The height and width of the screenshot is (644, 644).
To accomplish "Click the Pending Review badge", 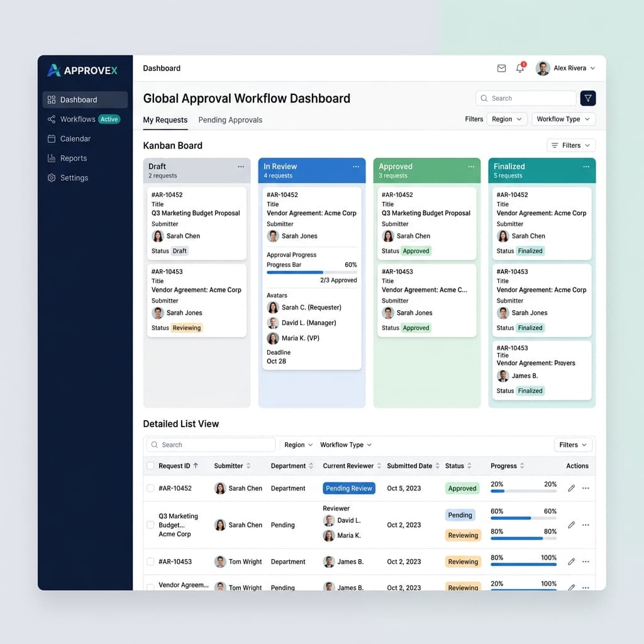I will tap(348, 488).
